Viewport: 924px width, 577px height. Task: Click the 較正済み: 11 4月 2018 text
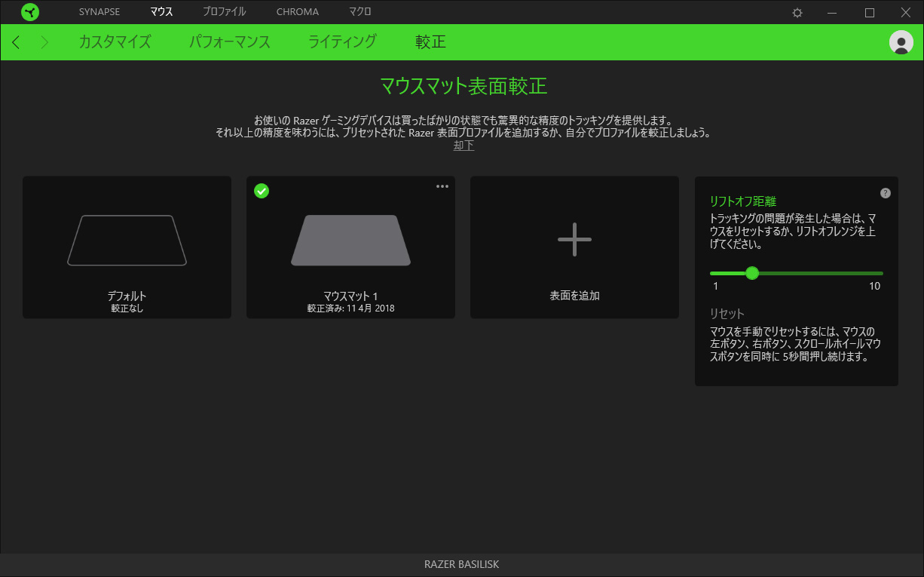[x=350, y=308]
